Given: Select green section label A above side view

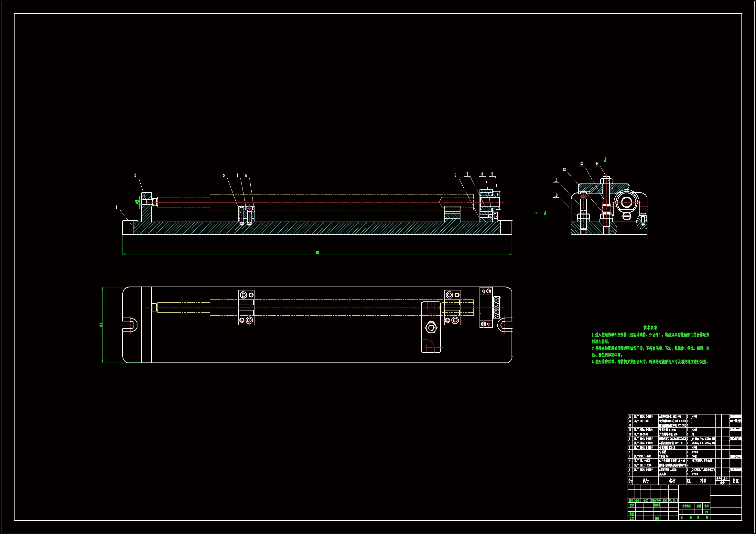Looking at the screenshot, I should tap(605, 160).
